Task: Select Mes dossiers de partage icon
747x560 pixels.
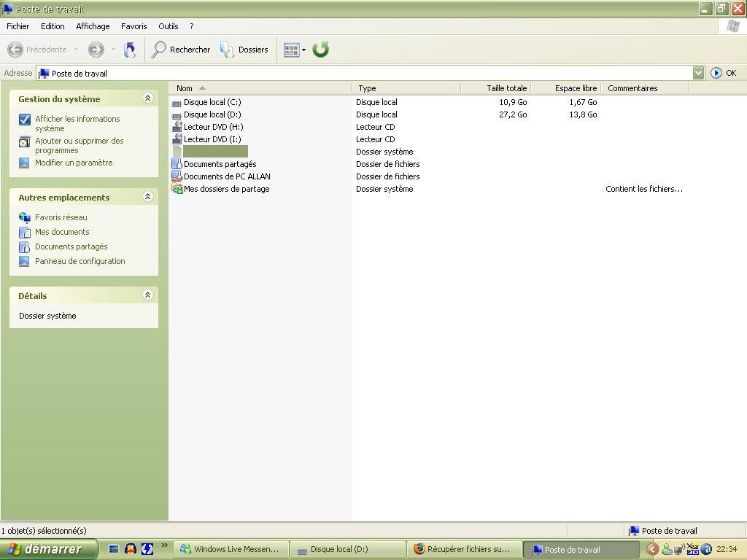Action: 177,189
